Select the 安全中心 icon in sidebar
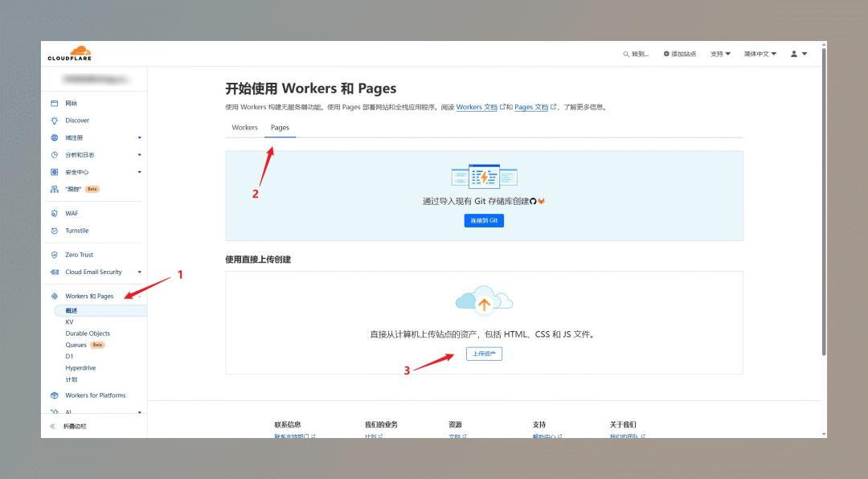 [55, 172]
